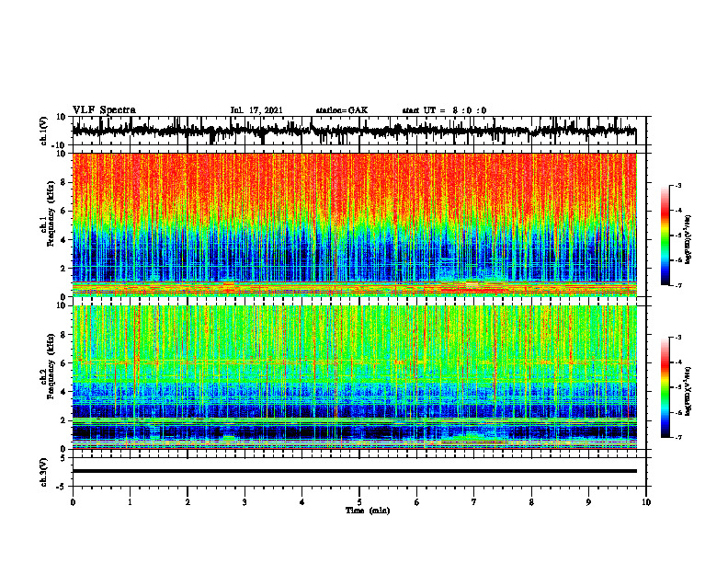Click the flat ch.3 voltage trace line
The height and width of the screenshot is (563, 728).
point(354,471)
